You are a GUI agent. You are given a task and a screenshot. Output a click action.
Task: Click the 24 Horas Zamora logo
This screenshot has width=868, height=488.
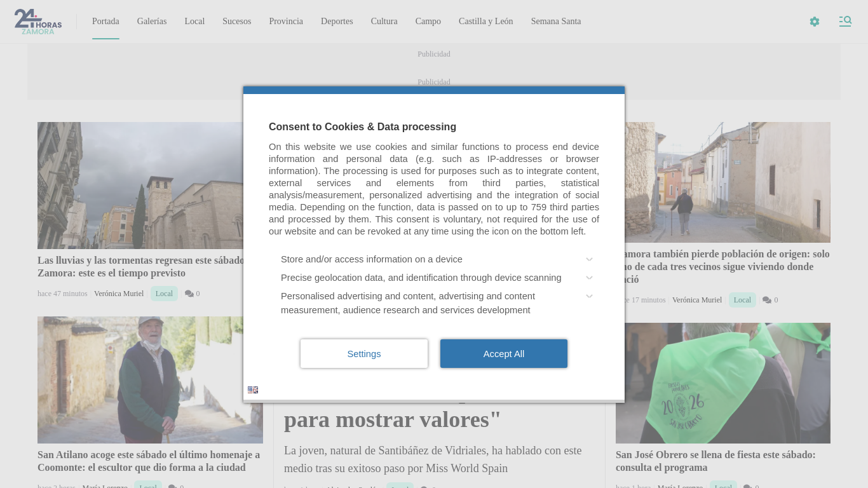click(38, 22)
